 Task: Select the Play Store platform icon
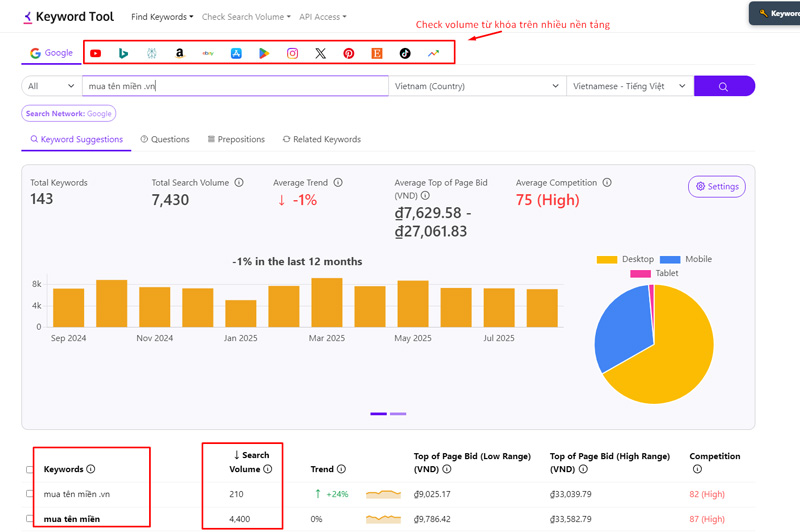tap(264, 53)
